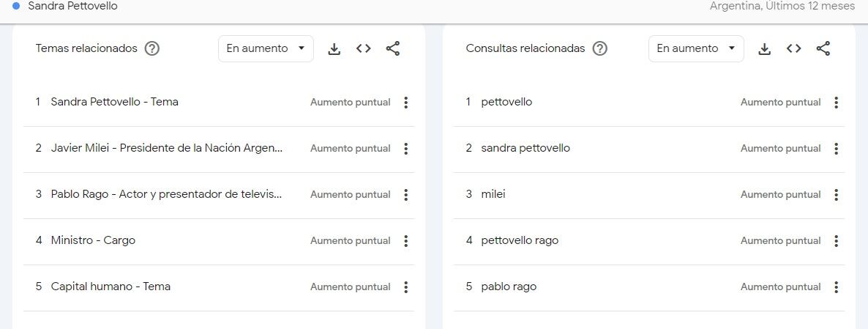The height and width of the screenshot is (329, 868).
Task: Open options menu for Pablo Rago topic
Action: click(x=405, y=194)
